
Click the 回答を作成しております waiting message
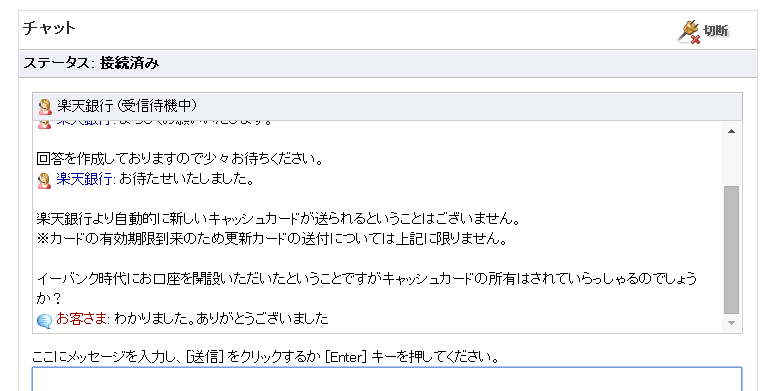point(180,159)
